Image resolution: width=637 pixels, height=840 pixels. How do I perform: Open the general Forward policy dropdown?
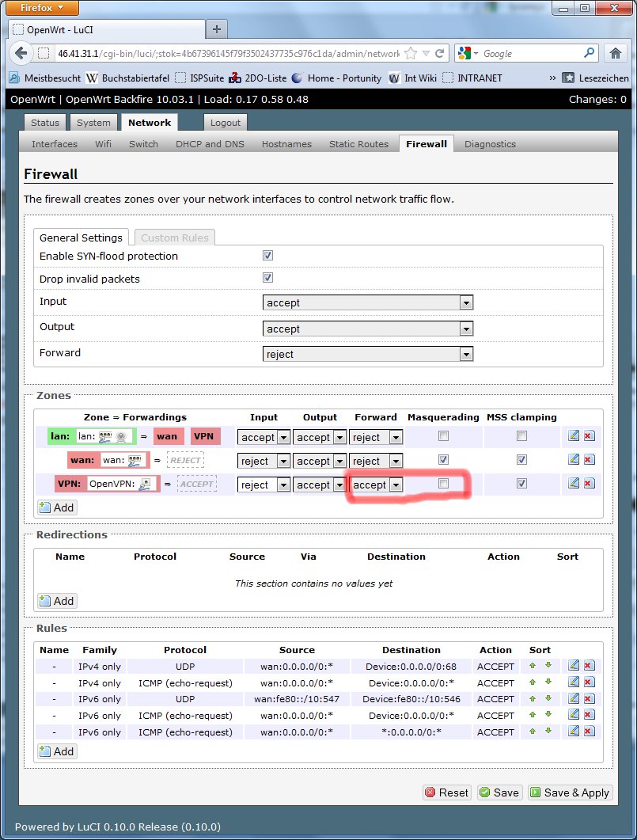point(368,354)
